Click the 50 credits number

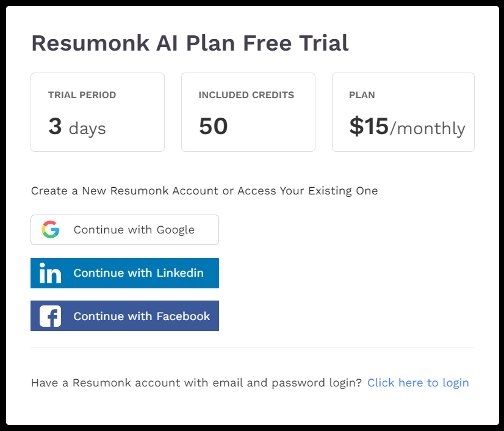pyautogui.click(x=214, y=126)
